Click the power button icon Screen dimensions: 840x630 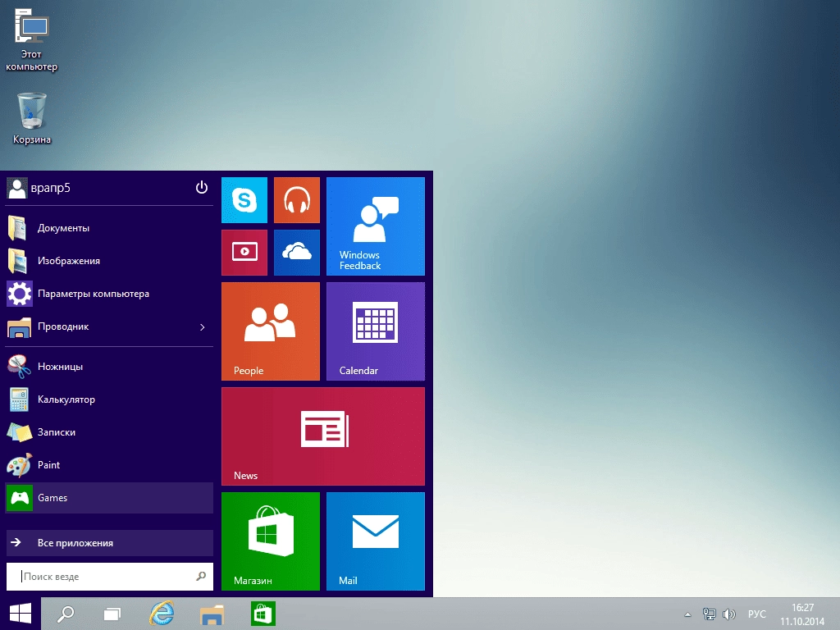[x=202, y=188]
